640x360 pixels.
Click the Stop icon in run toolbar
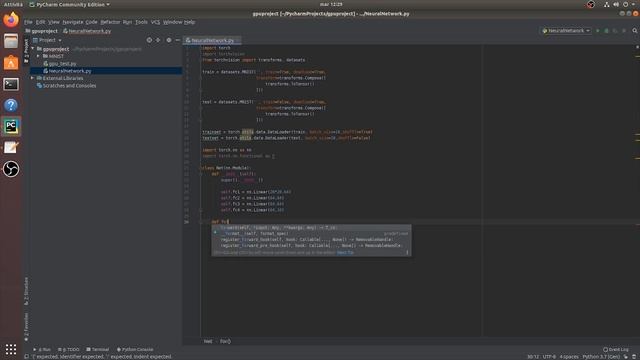tap(624, 31)
